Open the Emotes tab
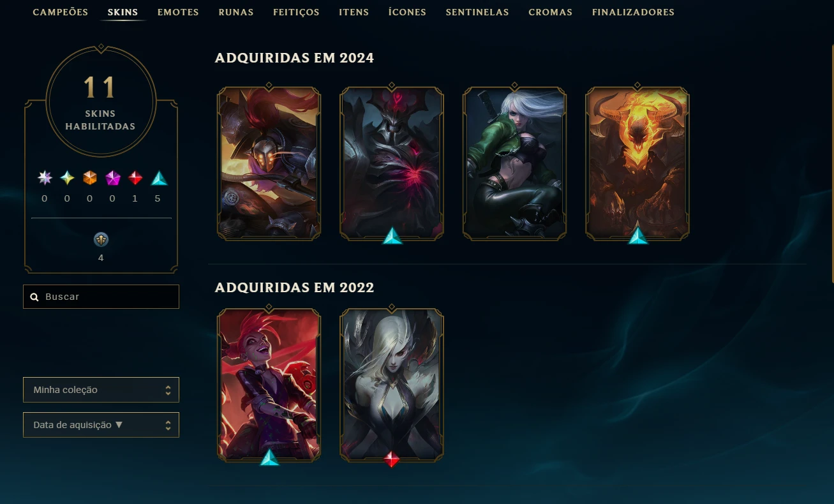This screenshot has width=834, height=504. 178,12
